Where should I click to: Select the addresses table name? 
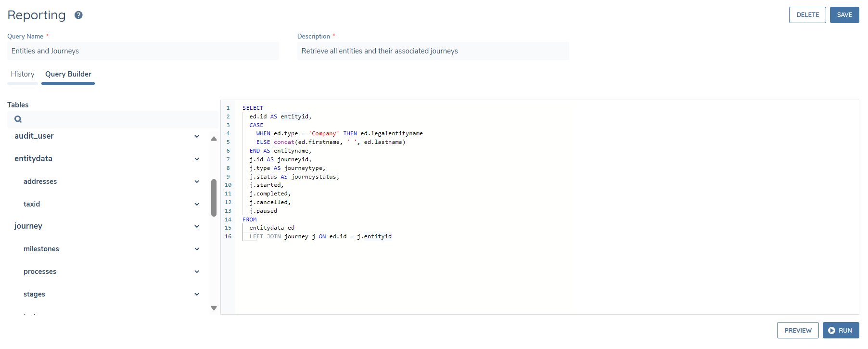tap(40, 181)
